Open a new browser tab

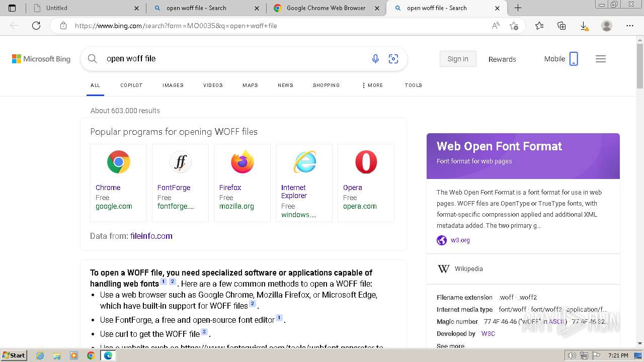[x=518, y=8]
